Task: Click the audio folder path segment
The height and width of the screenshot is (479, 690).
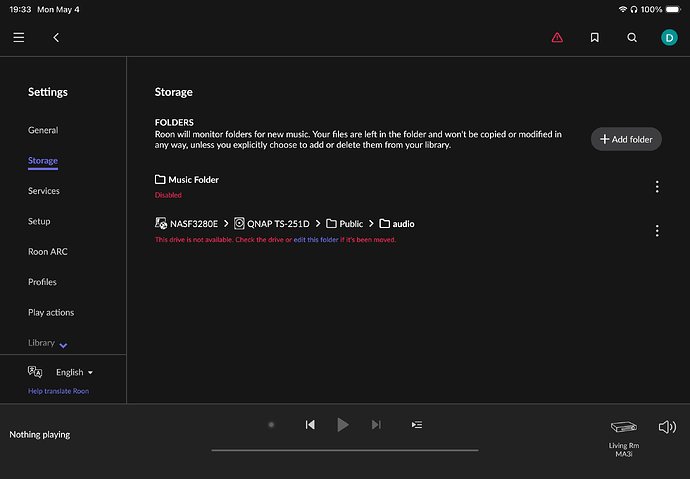Action: [396, 223]
